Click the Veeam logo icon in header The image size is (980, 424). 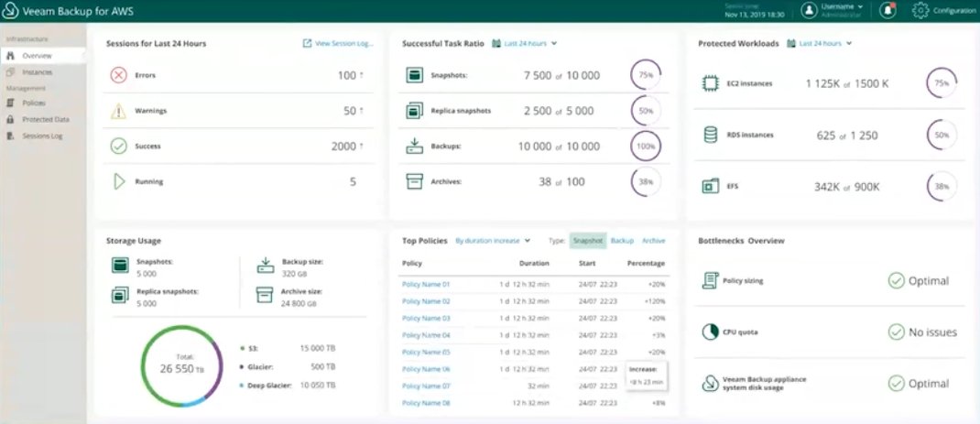point(10,11)
